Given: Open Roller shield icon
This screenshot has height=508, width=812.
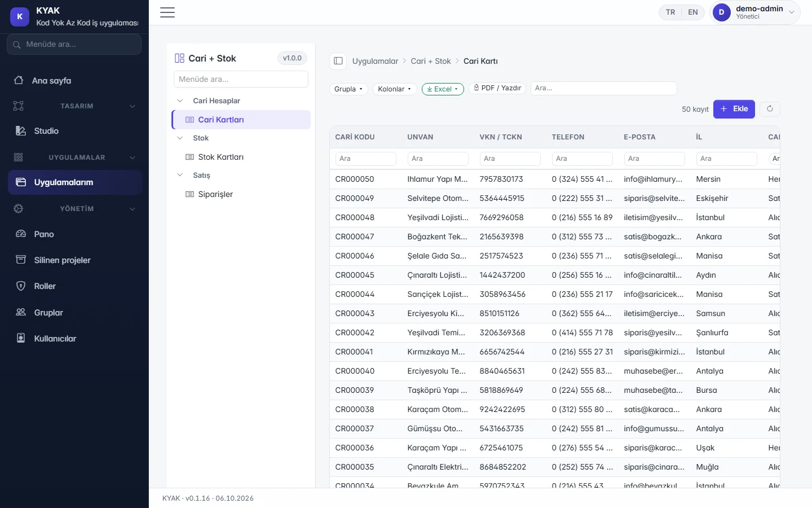Looking at the screenshot, I should (x=21, y=286).
